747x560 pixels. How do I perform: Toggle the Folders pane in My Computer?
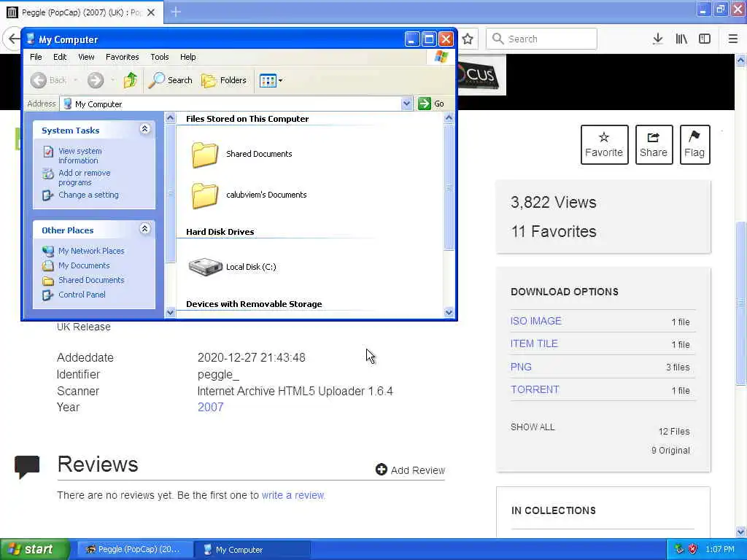pyautogui.click(x=224, y=80)
